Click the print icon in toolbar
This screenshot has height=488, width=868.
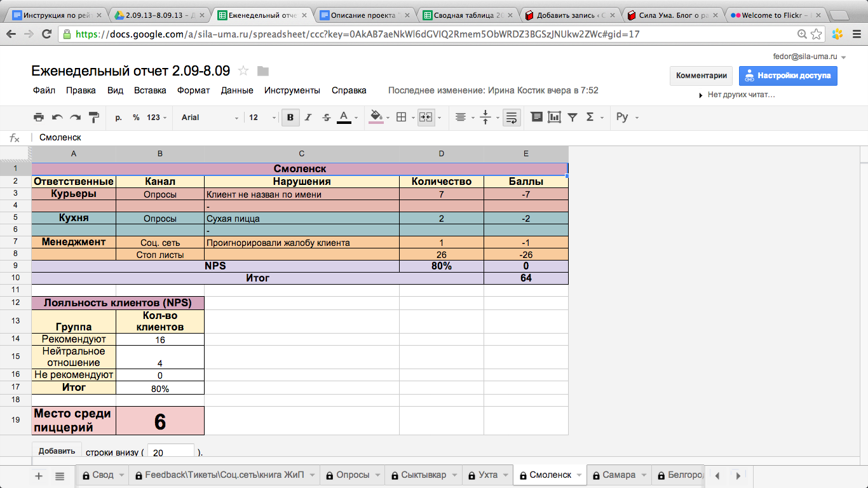39,117
